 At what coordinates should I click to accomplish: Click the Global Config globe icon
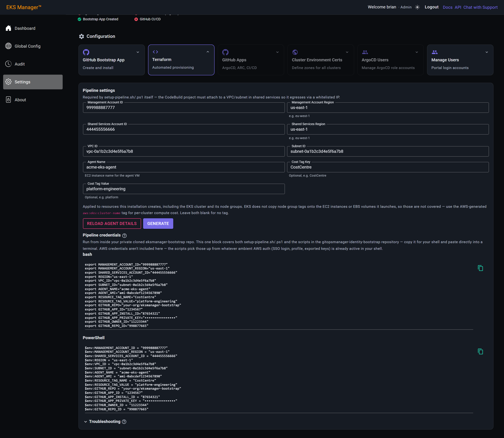[x=9, y=46]
